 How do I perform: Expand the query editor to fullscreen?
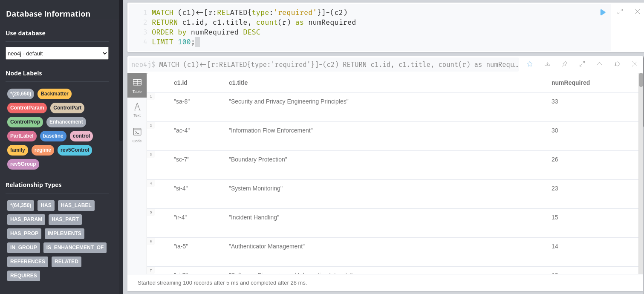click(x=620, y=12)
